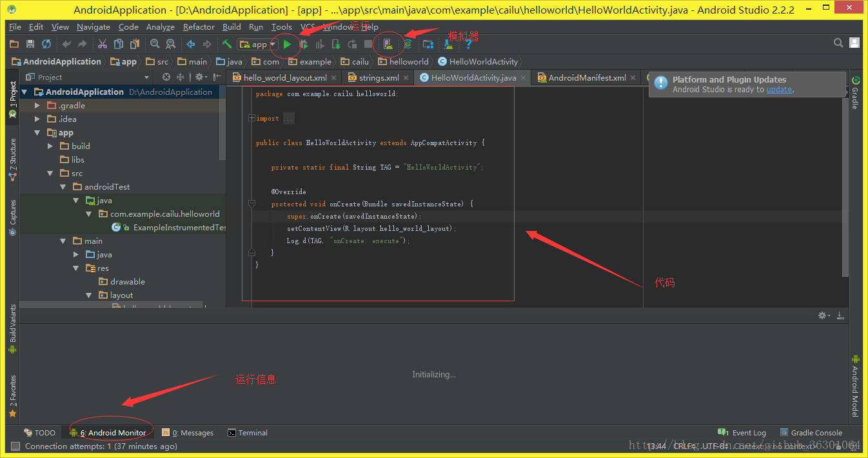Open the AVD Manager emulator icon
This screenshot has width=868, height=458.
pyautogui.click(x=388, y=44)
